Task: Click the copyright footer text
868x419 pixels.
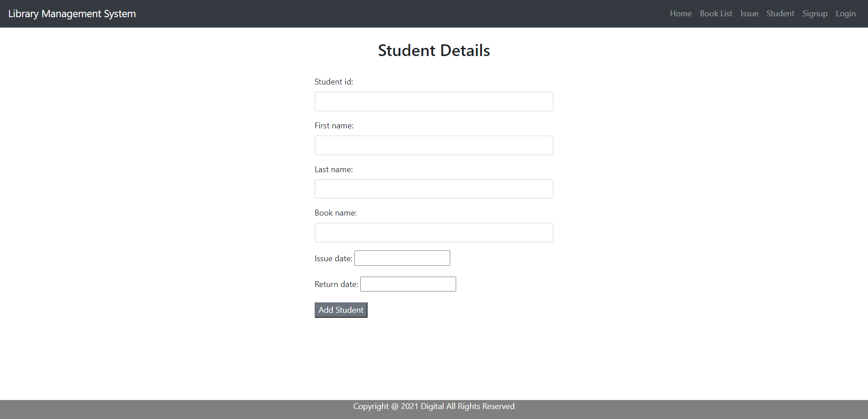Action: [x=434, y=406]
